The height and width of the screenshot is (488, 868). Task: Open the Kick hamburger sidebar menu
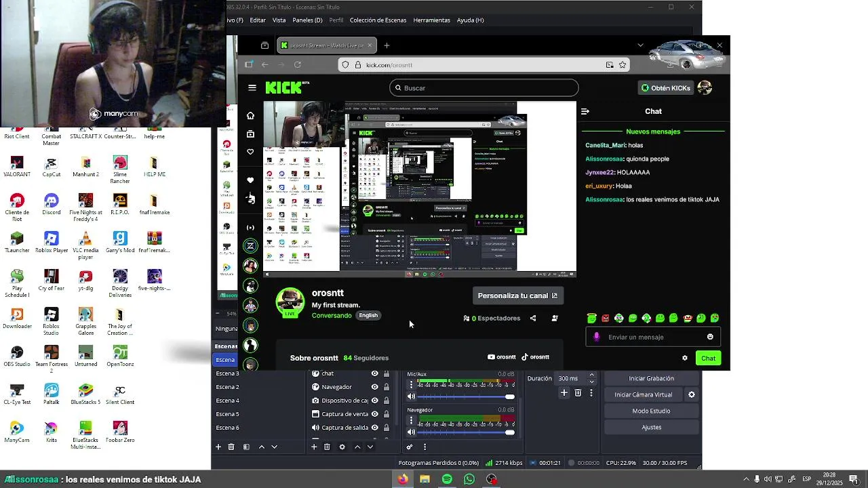pos(252,87)
